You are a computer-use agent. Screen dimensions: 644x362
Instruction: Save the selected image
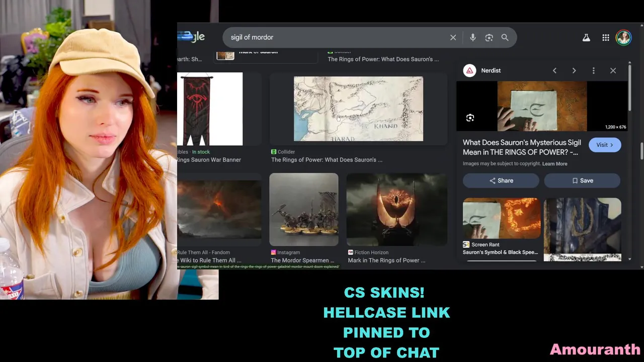point(582,180)
